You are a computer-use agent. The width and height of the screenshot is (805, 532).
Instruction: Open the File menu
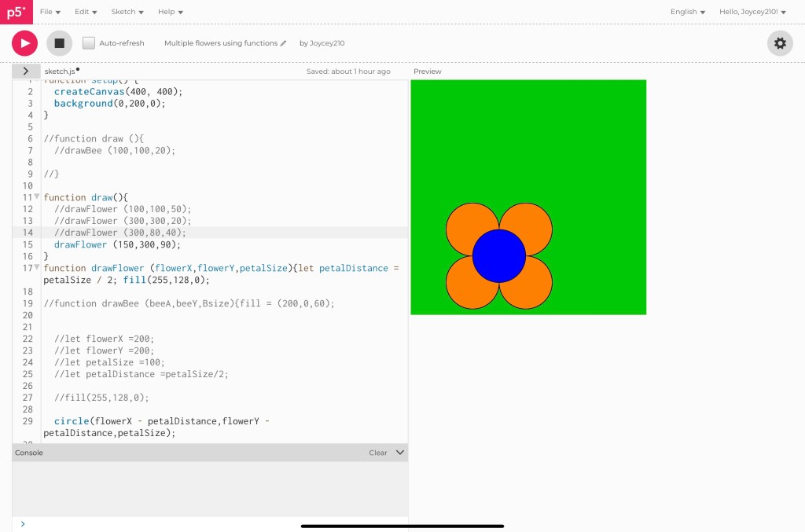click(x=50, y=12)
